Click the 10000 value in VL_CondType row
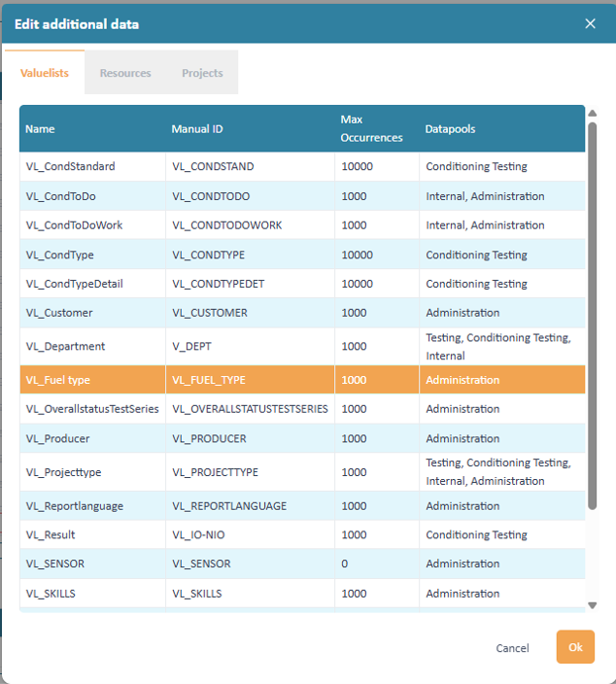This screenshot has width=616, height=684. pos(357,255)
